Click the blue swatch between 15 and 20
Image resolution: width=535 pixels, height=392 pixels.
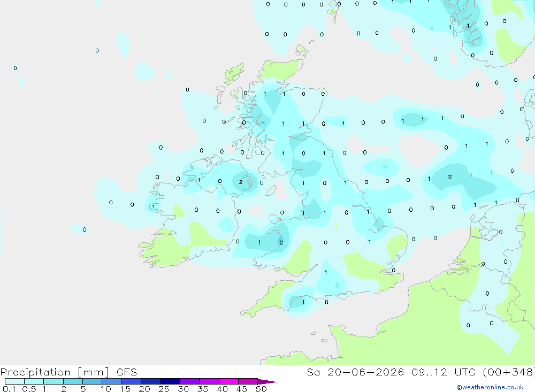pyautogui.click(x=132, y=381)
